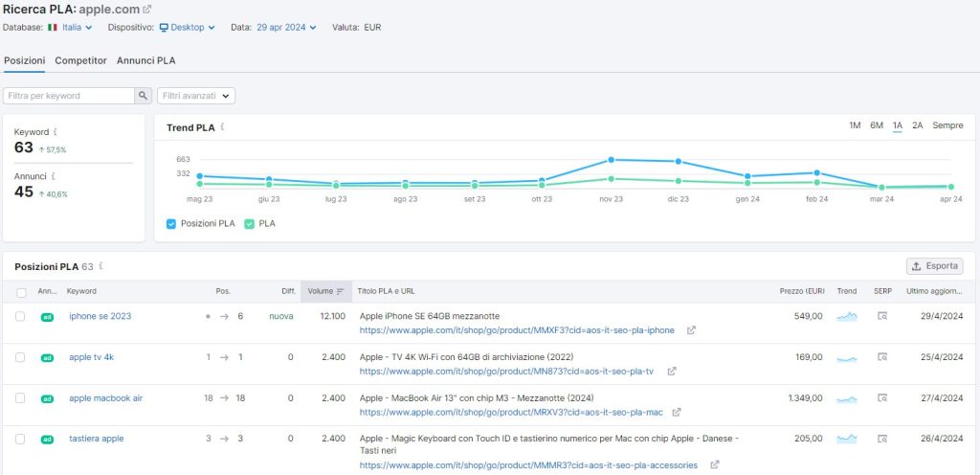Open the MMXF3 product URL link

[x=517, y=330]
